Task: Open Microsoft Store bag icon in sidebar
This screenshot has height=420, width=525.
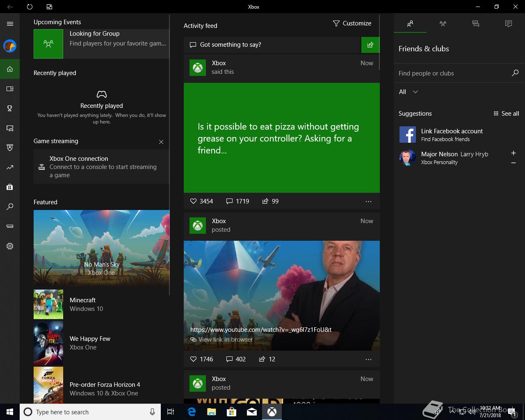Action: [10, 187]
